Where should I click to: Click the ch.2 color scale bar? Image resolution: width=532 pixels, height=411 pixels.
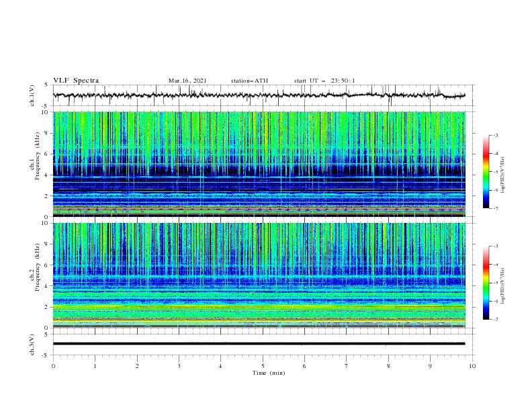coord(486,283)
